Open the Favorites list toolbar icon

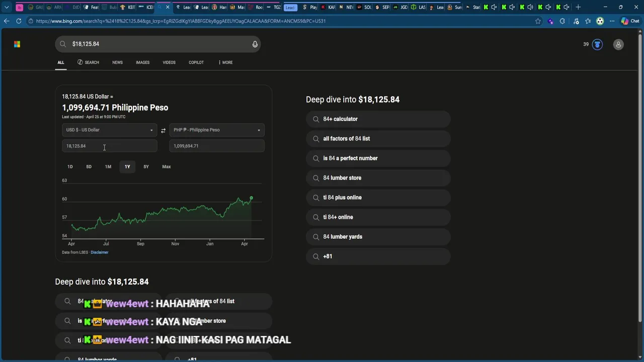pos(588,21)
